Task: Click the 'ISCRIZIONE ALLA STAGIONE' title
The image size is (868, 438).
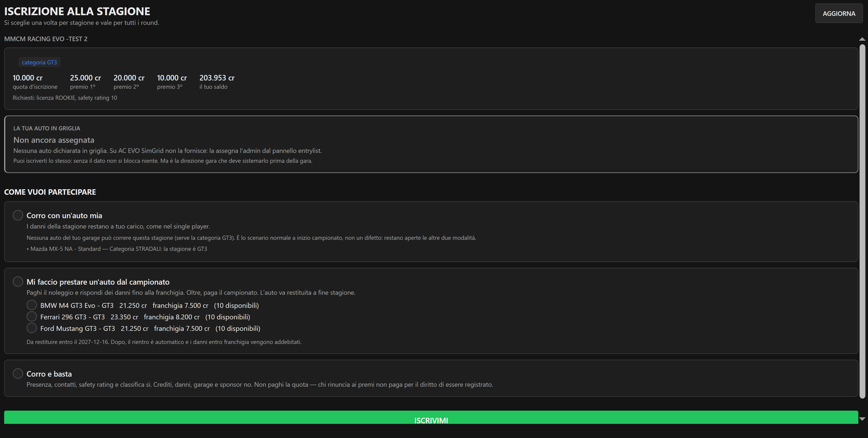Action: pos(77,11)
